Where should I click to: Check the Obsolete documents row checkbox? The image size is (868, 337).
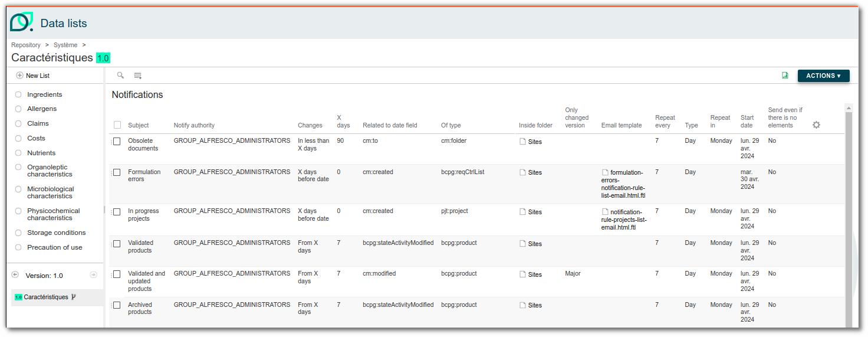(117, 141)
